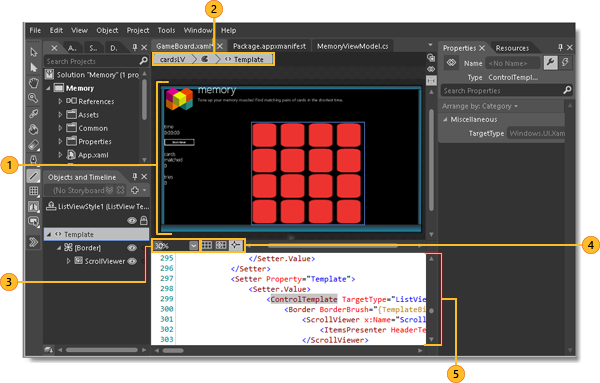Open the Project menu
This screenshot has width=600, height=383.
click(138, 30)
